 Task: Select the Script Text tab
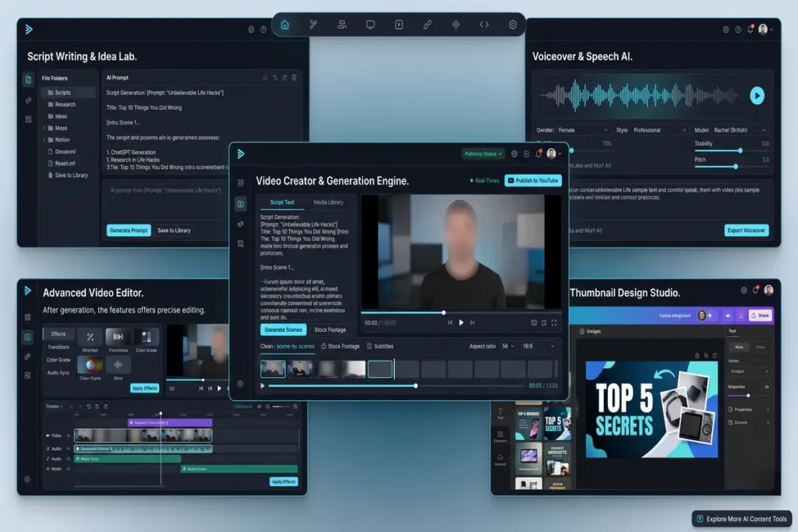click(282, 203)
